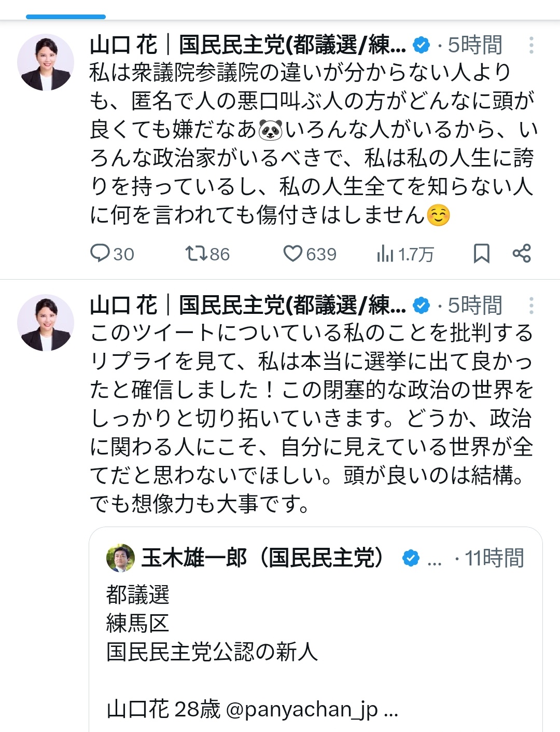Like the first tweet with 639 likes

[310, 254]
